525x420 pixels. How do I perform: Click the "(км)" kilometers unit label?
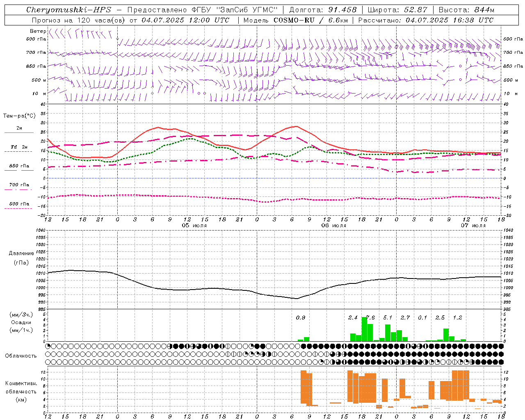(x=21, y=399)
